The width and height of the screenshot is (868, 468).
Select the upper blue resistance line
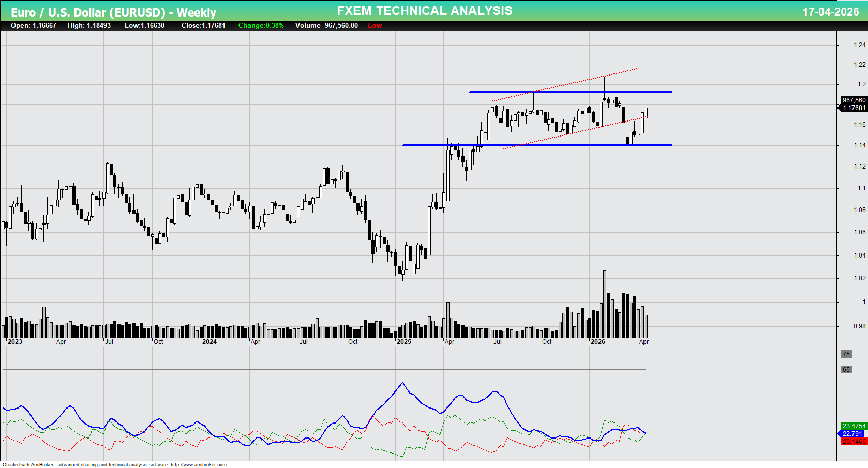tap(569, 92)
